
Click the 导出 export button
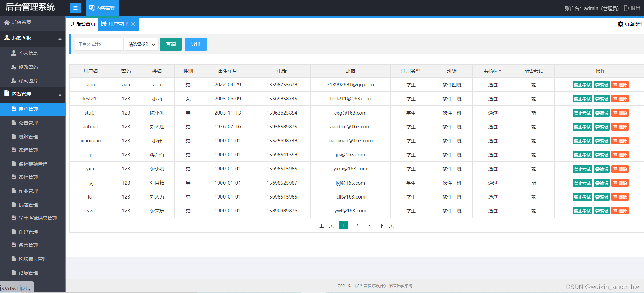pyautogui.click(x=196, y=44)
